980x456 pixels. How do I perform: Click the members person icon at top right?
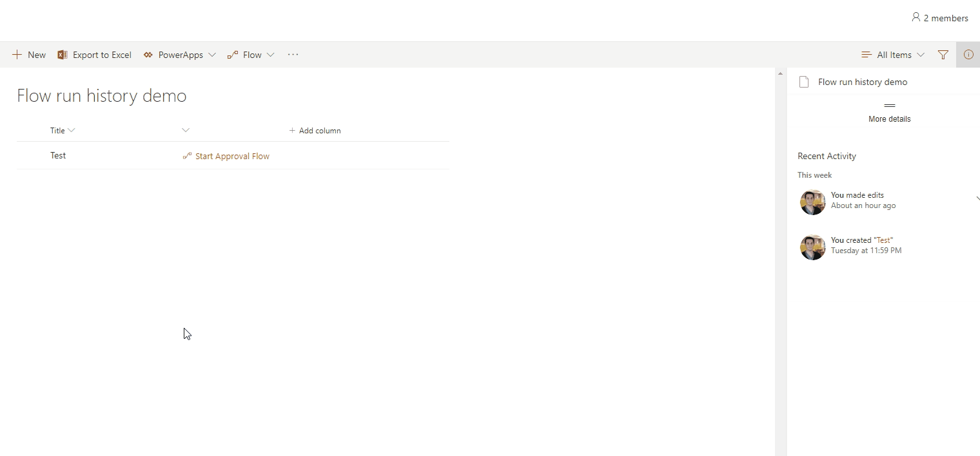pyautogui.click(x=917, y=17)
